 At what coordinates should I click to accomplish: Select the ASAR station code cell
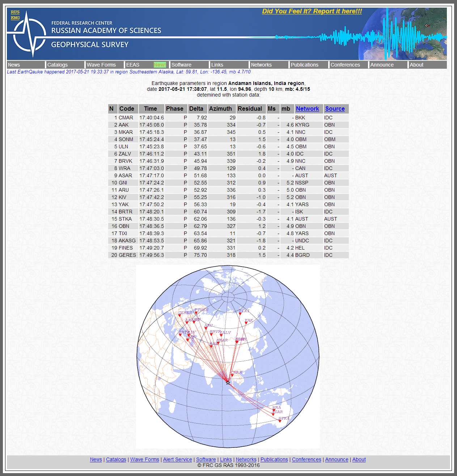(x=128, y=175)
